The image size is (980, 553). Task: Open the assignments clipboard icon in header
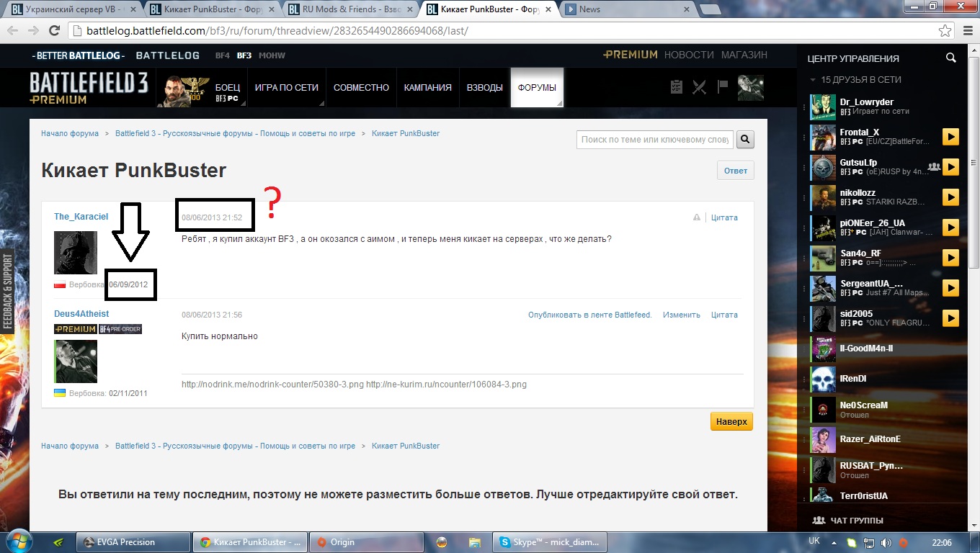[676, 87]
